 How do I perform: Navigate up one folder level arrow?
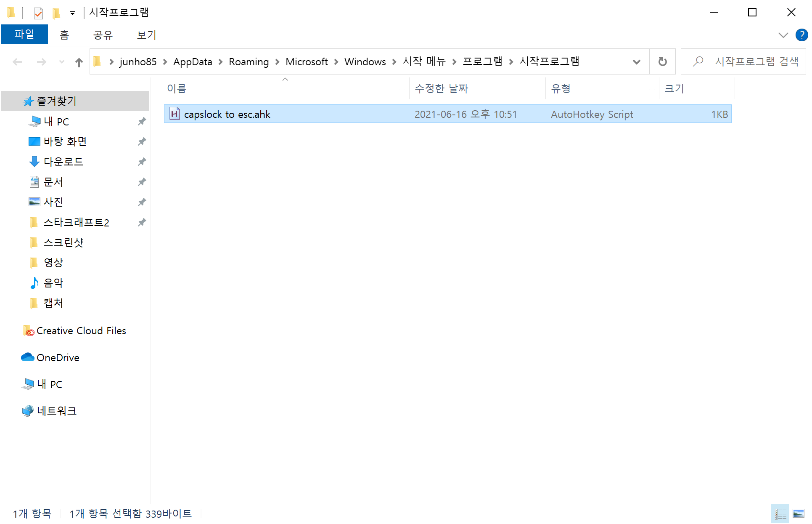coord(79,62)
